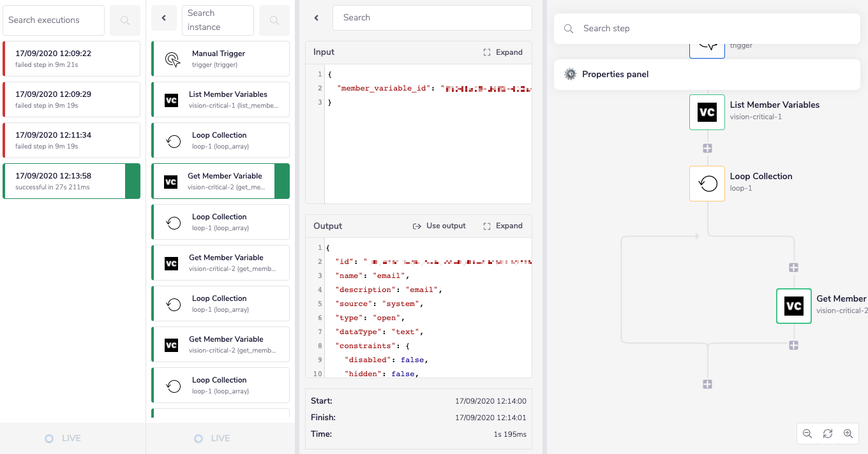This screenshot has height=454, width=868.
Task: Collapse step list with back chevron
Action: click(x=164, y=18)
